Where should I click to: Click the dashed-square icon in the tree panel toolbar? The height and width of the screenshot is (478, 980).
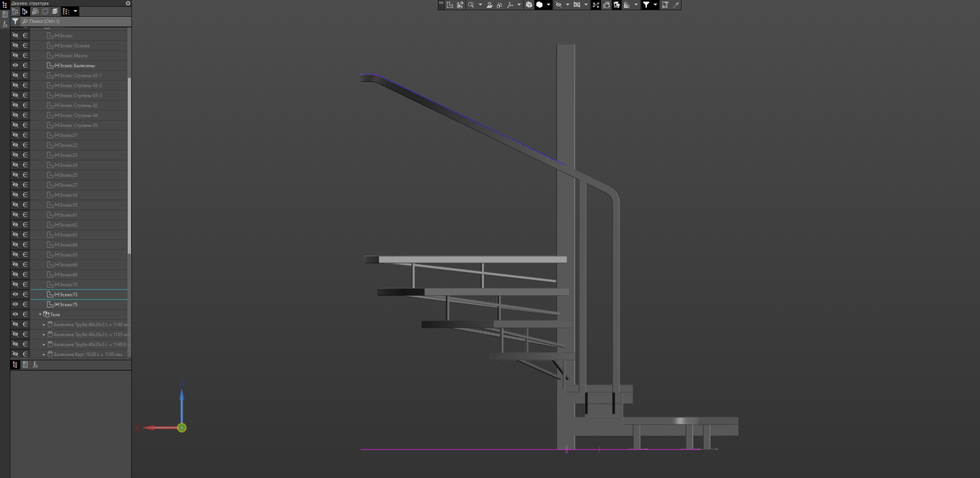(x=45, y=11)
